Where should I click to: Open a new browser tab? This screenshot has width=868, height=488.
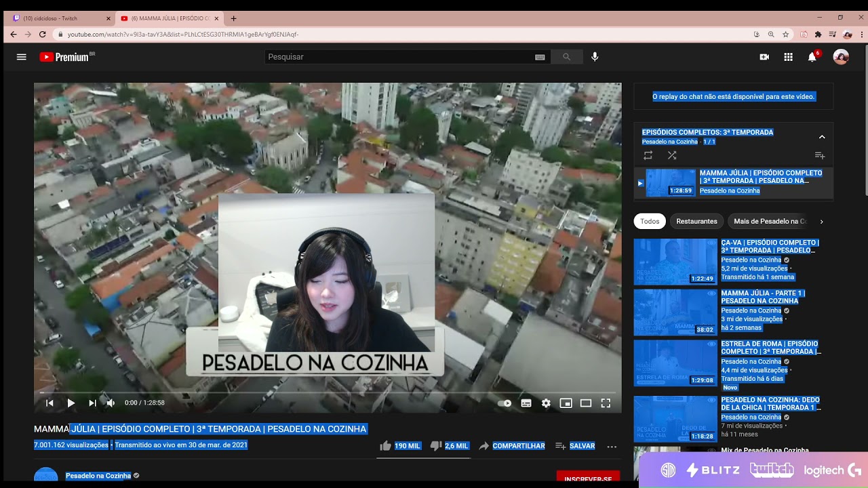[x=233, y=18]
